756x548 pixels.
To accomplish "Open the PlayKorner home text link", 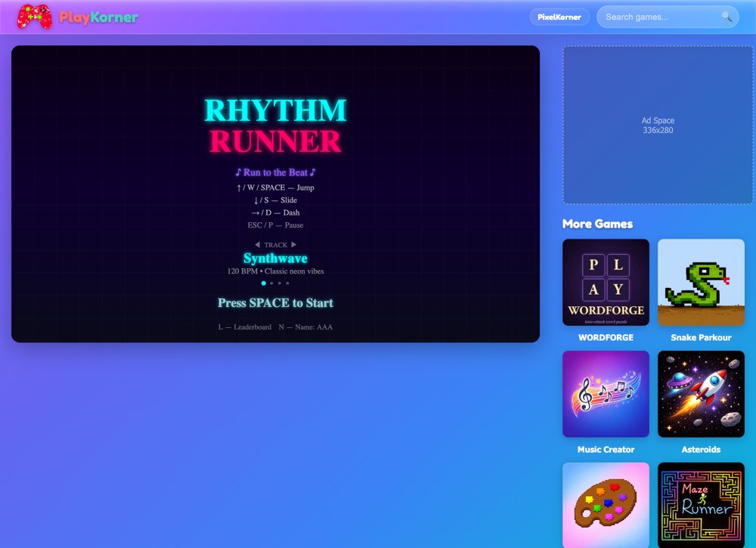I will (98, 17).
